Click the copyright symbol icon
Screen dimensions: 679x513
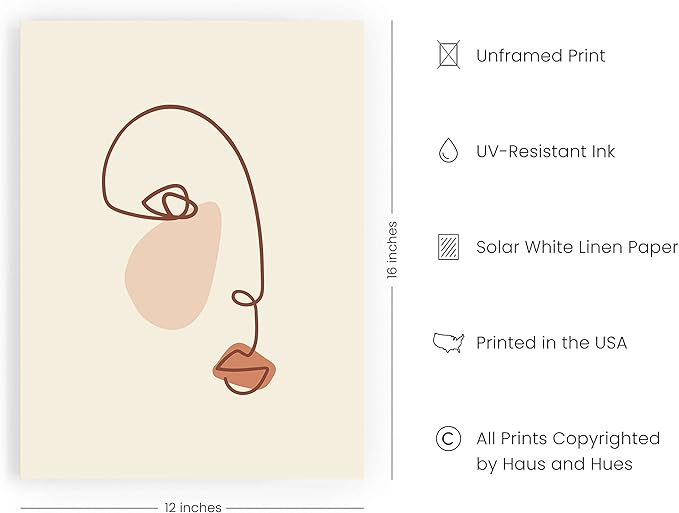[x=448, y=438]
